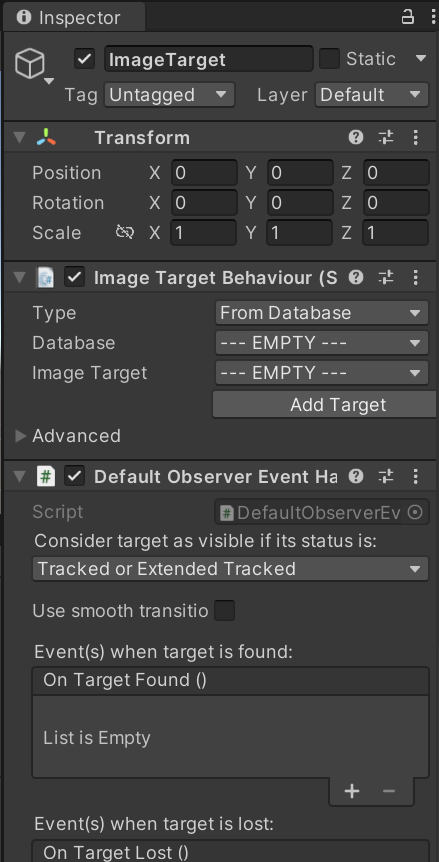Open the GameObject cube icon picker
This screenshot has width=439, height=862.
(x=30, y=64)
